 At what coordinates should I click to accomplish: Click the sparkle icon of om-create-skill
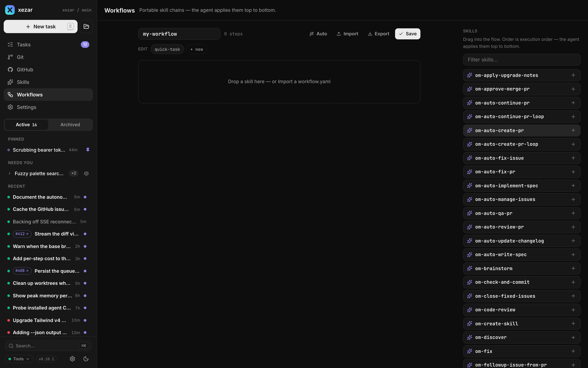470,323
